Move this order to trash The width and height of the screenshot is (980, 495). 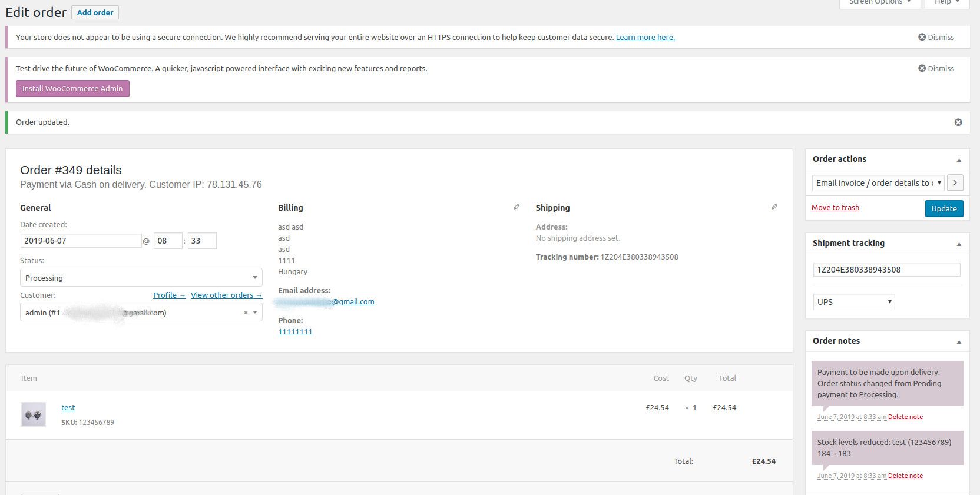pyautogui.click(x=835, y=207)
